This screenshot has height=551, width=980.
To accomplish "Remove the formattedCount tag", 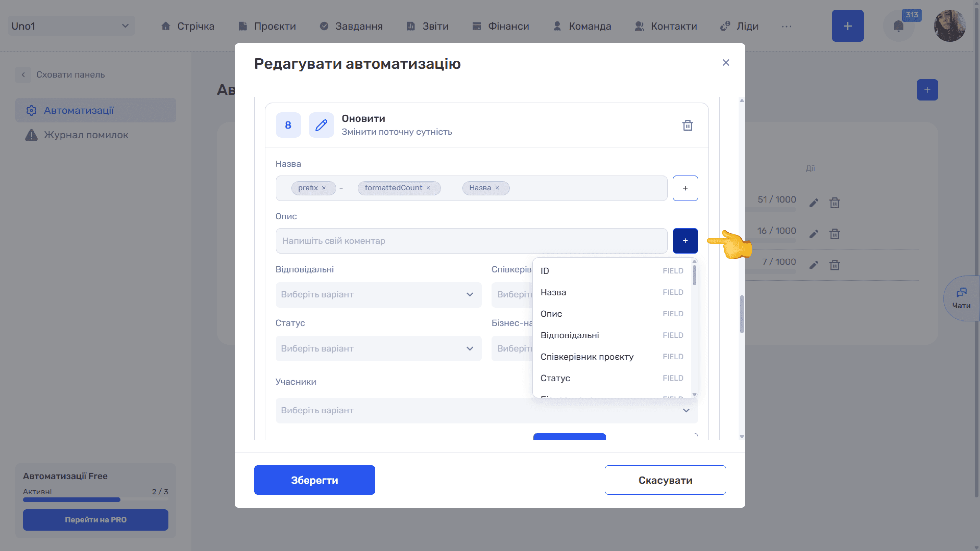I will pyautogui.click(x=428, y=188).
